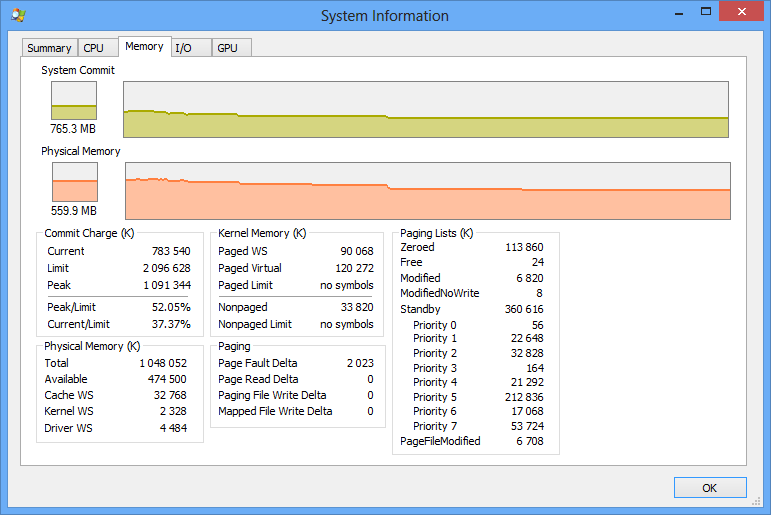The width and height of the screenshot is (771, 515).
Task: Click the Standby value 360 616
Action: (x=524, y=309)
